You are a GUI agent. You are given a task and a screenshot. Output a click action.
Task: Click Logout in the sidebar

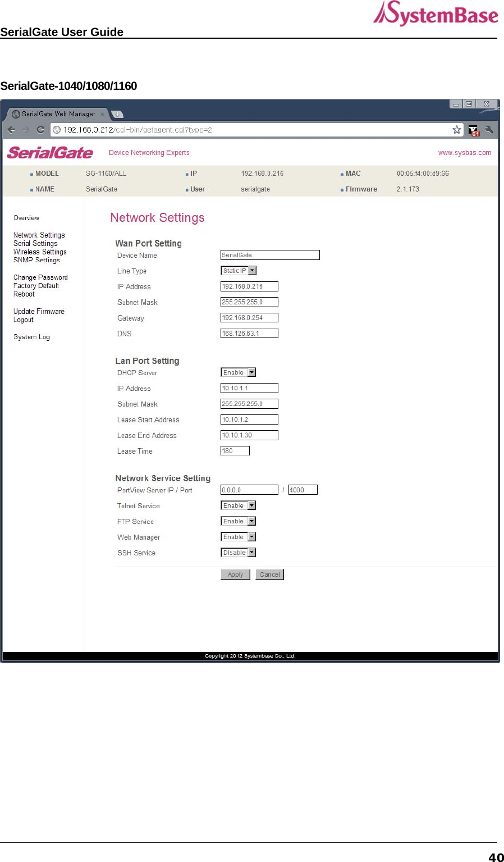(24, 320)
